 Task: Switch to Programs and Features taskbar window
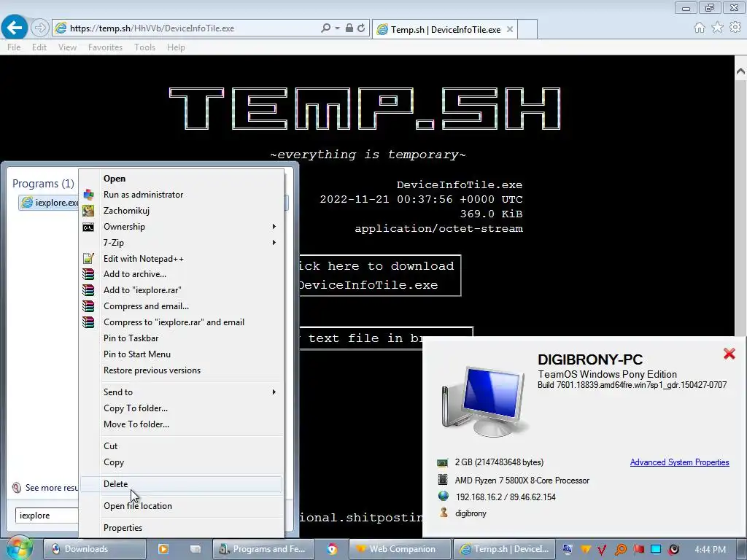tap(262, 549)
